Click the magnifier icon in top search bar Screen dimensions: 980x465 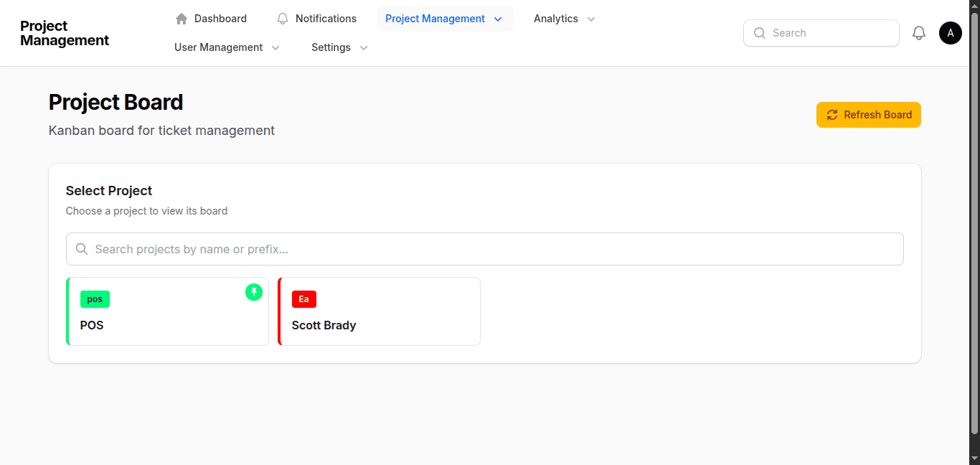tap(759, 33)
